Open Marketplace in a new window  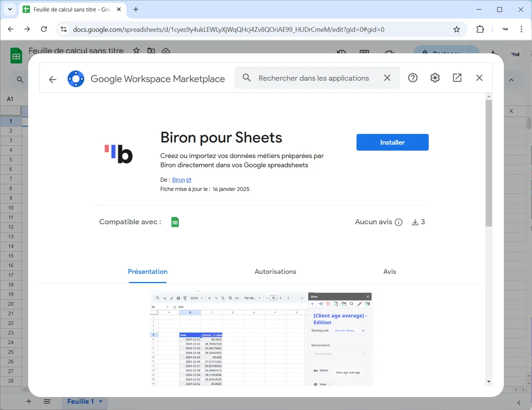pos(457,78)
